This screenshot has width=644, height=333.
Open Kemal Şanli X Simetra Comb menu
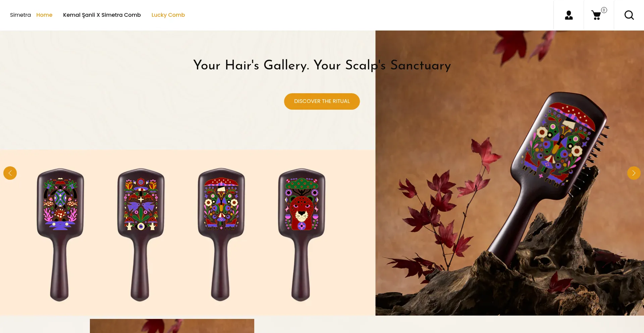(x=102, y=15)
